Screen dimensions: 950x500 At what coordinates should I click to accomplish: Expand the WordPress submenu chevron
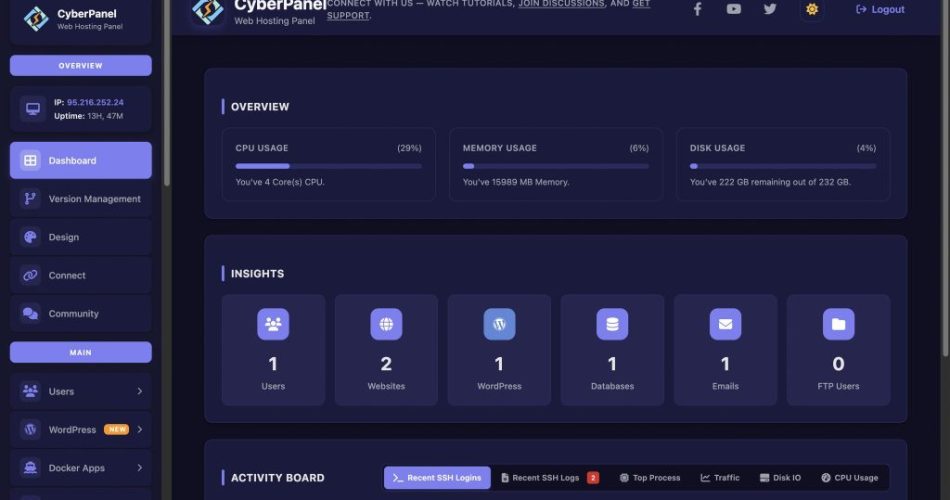(140, 430)
